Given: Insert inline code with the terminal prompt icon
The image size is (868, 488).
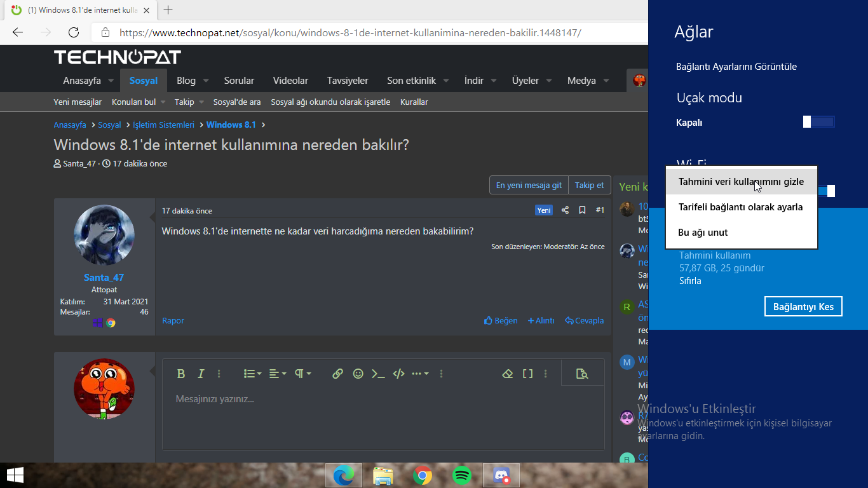Looking at the screenshot, I should pyautogui.click(x=378, y=374).
